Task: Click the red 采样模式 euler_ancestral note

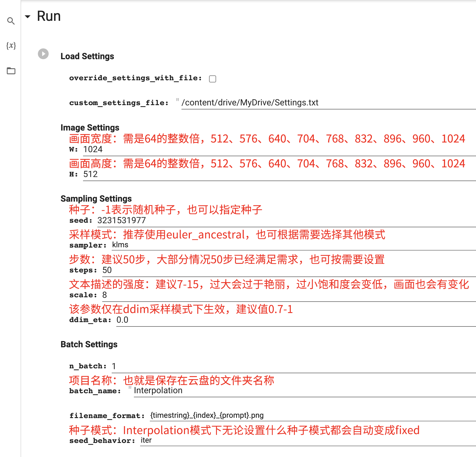Action: coord(227,235)
